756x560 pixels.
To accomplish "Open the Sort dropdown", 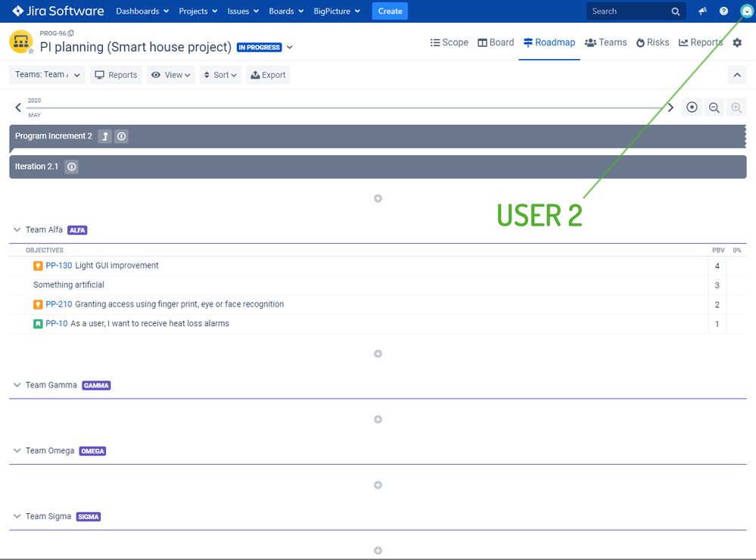I will [x=220, y=75].
